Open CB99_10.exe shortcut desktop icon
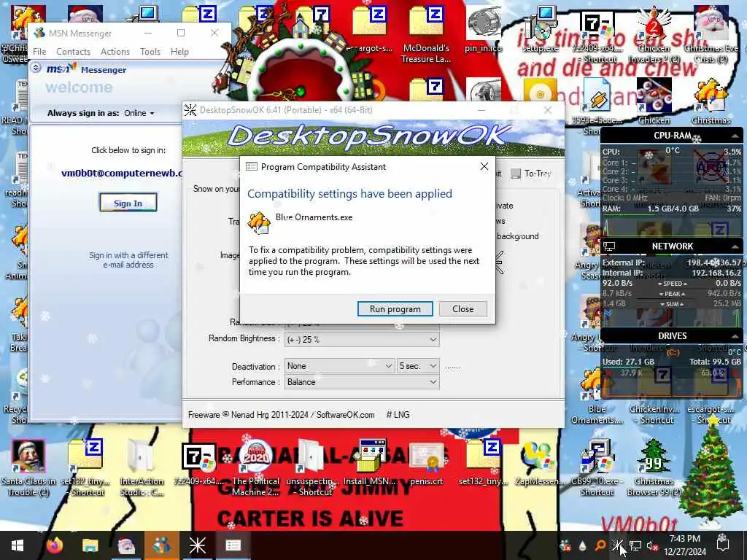 click(597, 468)
